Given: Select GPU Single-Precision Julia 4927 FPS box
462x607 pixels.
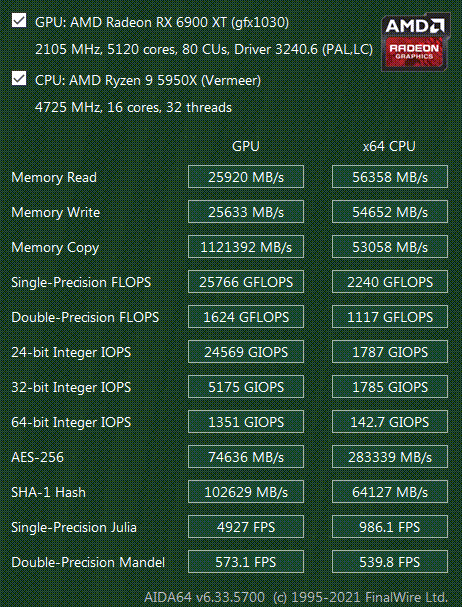Looking at the screenshot, I should [246, 527].
